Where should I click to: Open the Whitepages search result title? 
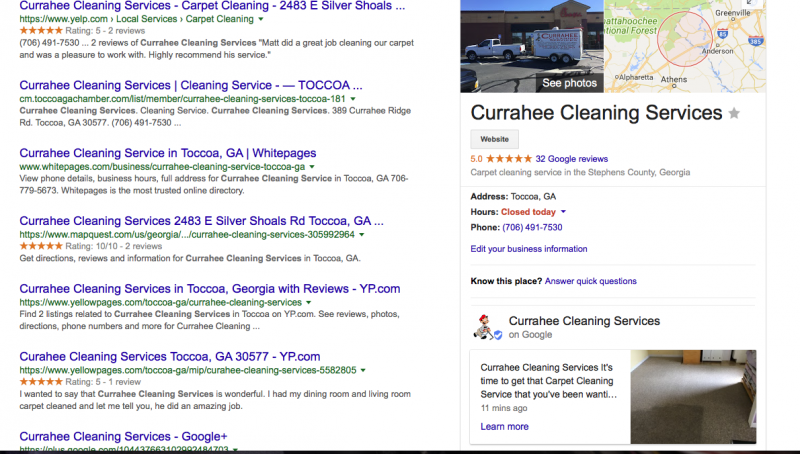click(x=168, y=153)
